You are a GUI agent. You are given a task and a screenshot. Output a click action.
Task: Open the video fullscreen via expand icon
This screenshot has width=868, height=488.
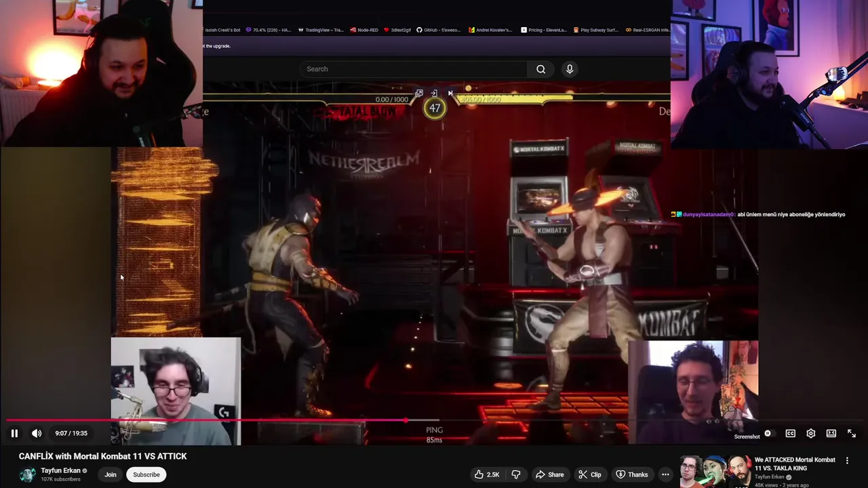click(851, 433)
